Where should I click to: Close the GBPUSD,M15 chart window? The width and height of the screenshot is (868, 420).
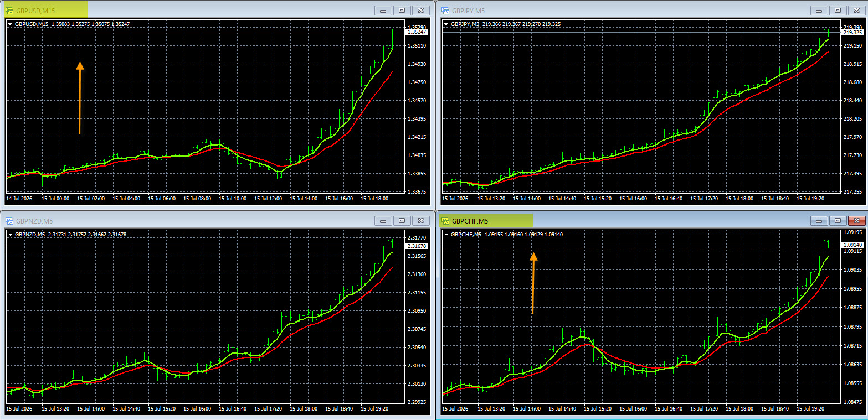click(x=421, y=10)
